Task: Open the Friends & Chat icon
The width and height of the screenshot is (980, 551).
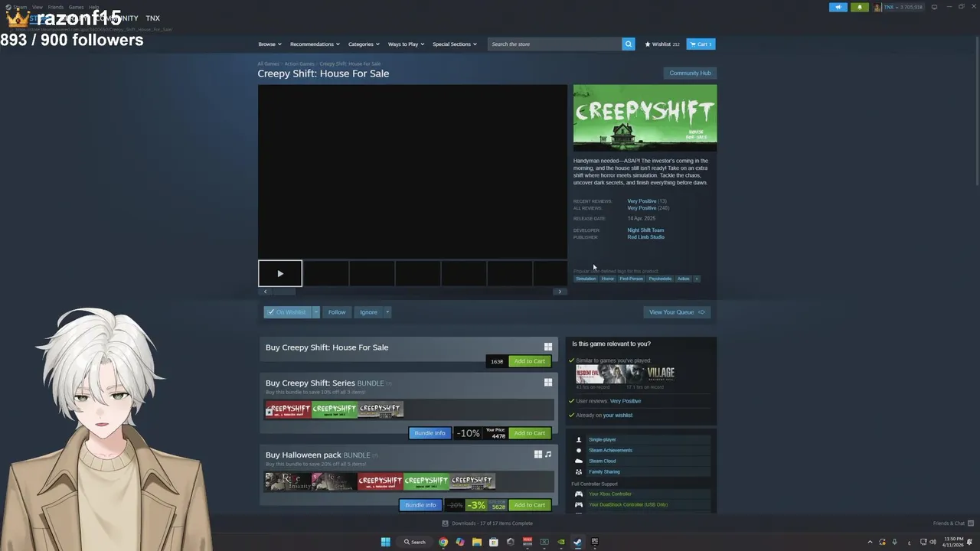Action: [970, 523]
